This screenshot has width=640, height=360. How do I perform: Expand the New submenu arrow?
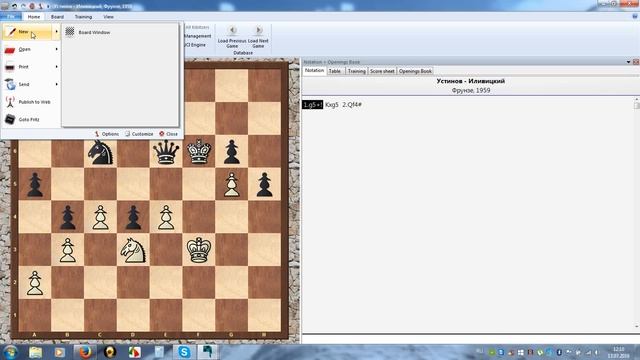tap(57, 32)
